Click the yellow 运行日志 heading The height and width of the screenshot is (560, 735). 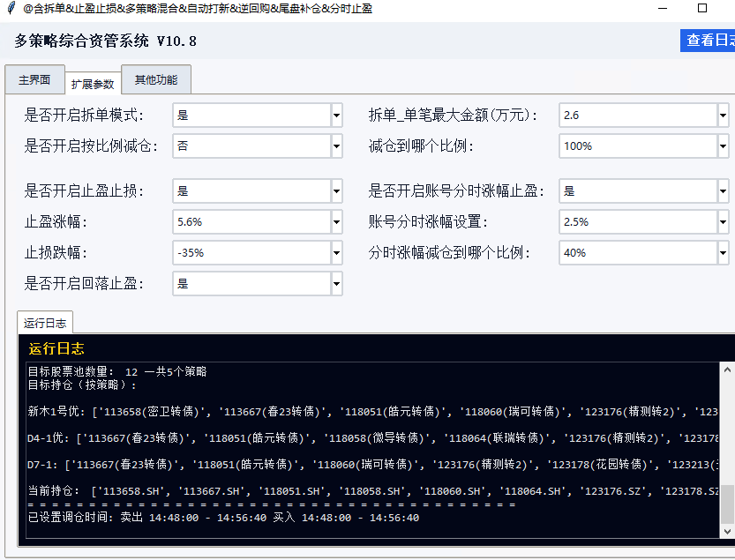[x=56, y=348]
